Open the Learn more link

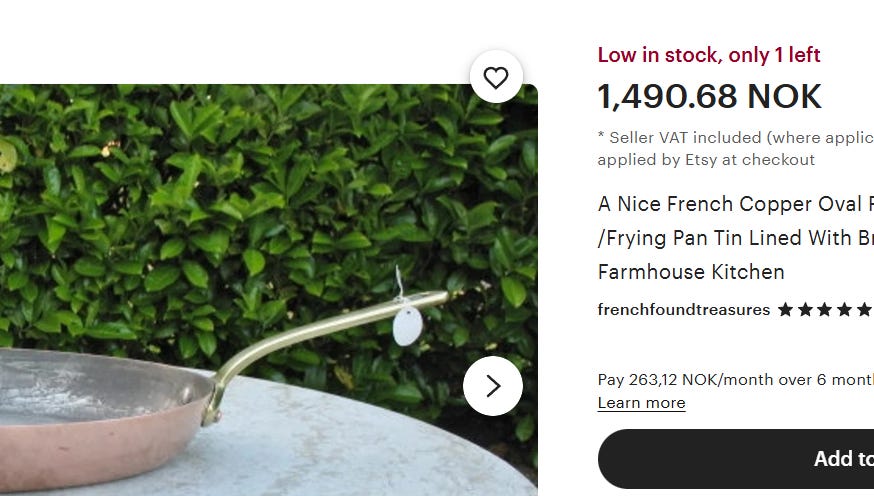641,403
